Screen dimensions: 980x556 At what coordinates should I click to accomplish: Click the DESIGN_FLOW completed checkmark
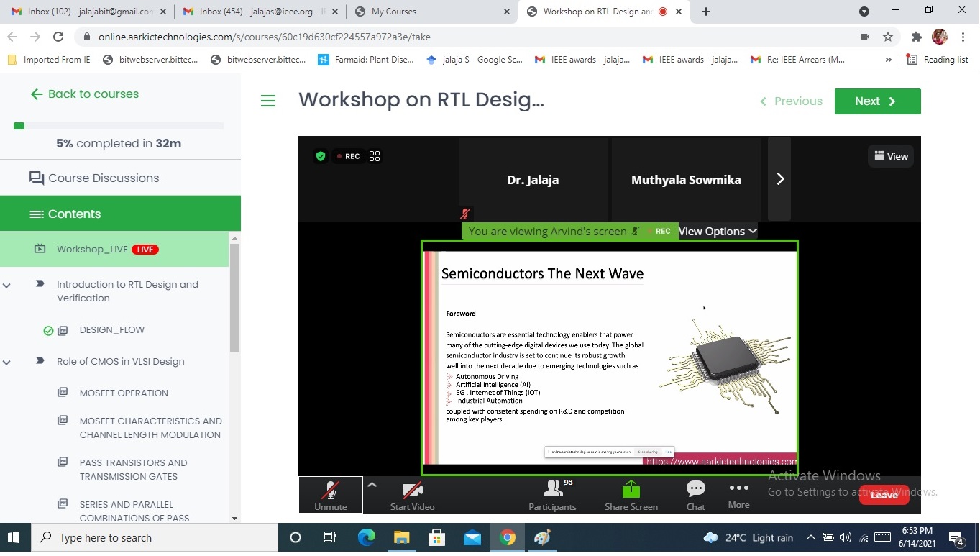48,331
